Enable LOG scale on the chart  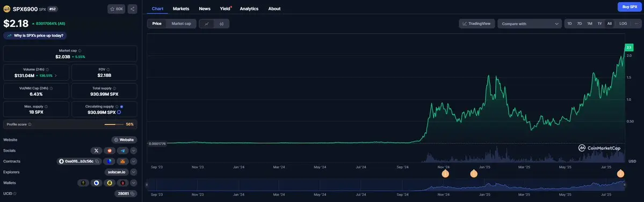point(623,24)
